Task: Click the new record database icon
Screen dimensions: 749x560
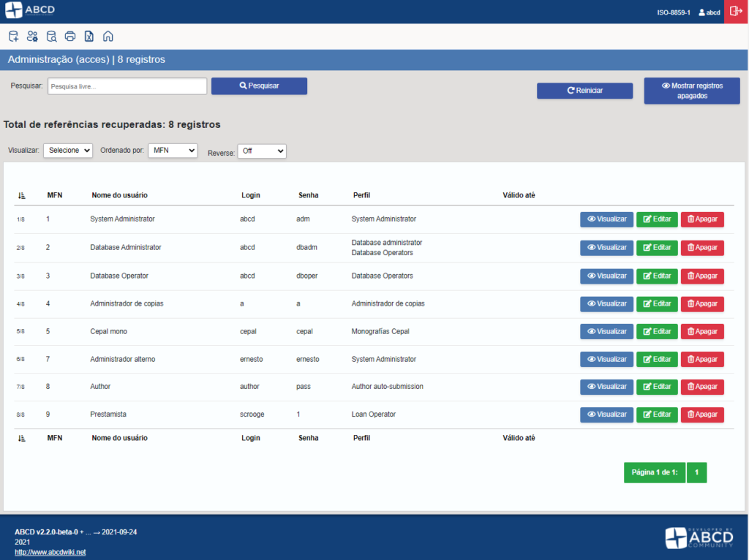Action: (x=13, y=37)
